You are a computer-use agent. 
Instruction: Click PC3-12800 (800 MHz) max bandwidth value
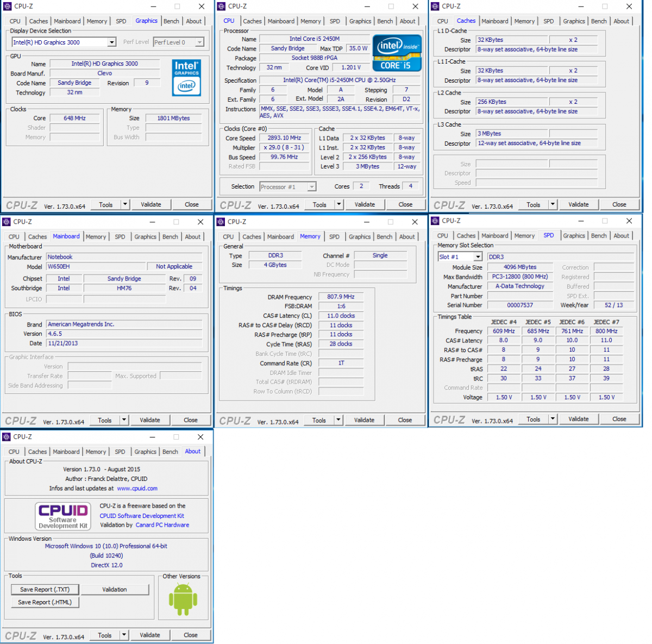(x=520, y=277)
